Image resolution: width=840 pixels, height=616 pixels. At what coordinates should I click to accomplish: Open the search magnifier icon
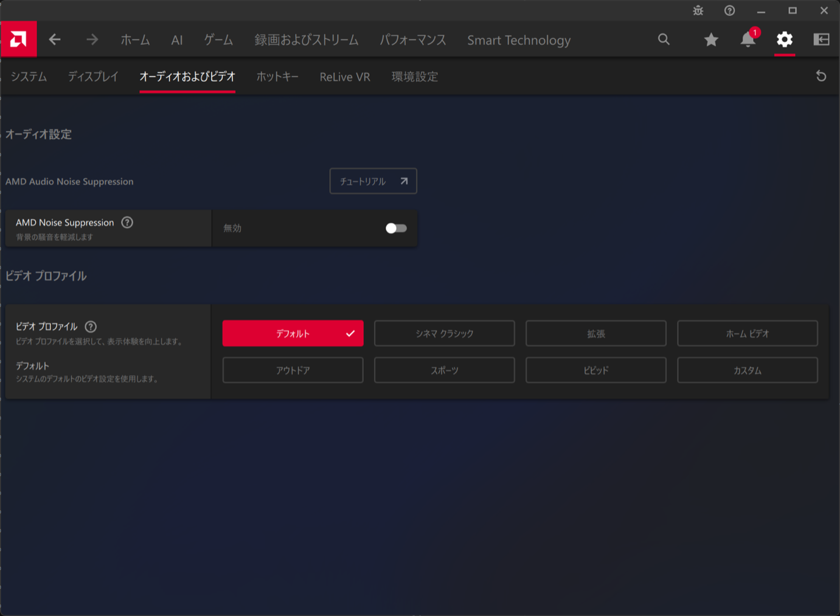point(664,40)
